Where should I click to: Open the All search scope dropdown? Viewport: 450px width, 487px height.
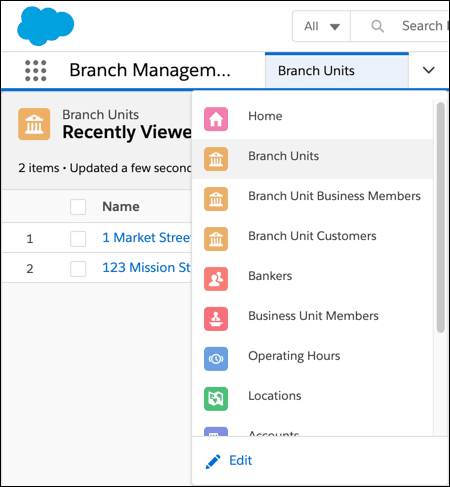[322, 26]
